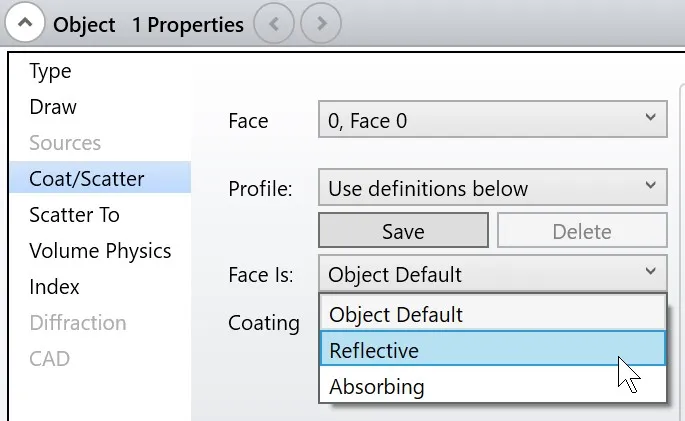The width and height of the screenshot is (685, 421).
Task: Select the Sources section in the sidebar
Action: pos(65,143)
